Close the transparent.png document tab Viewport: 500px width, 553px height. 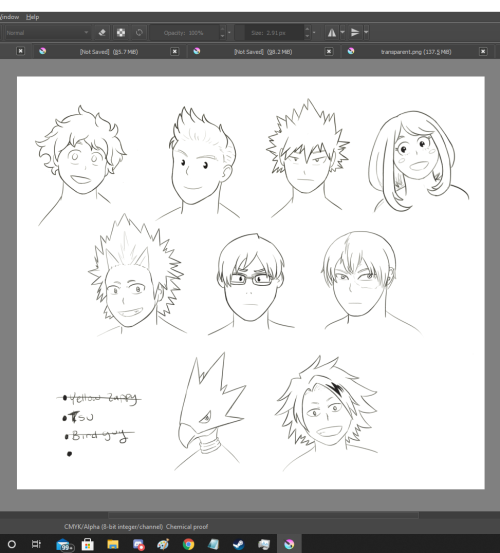(483, 51)
